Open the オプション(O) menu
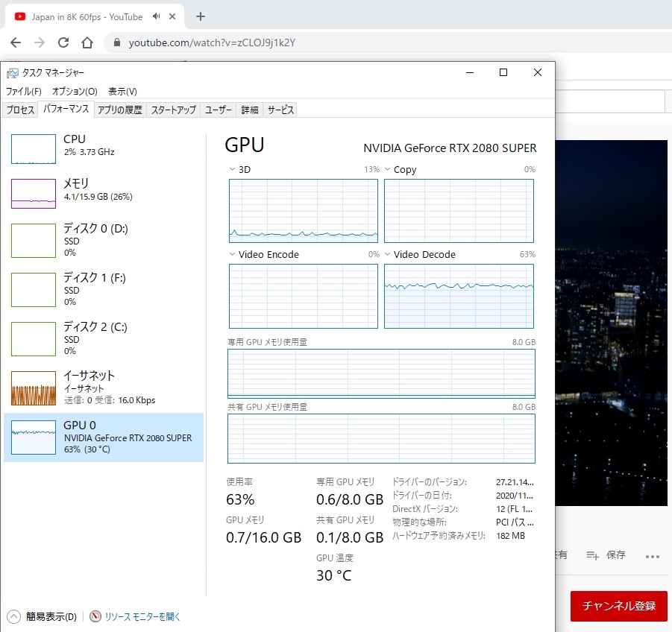The width and height of the screenshot is (672, 632). pyautogui.click(x=75, y=91)
